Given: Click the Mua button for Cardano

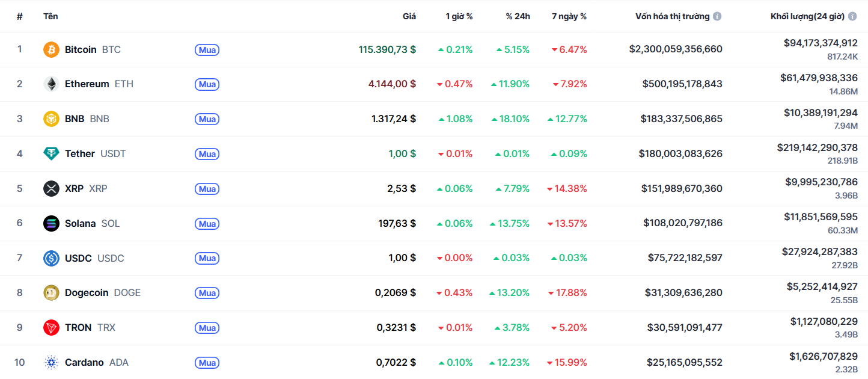Looking at the screenshot, I should coord(207,363).
